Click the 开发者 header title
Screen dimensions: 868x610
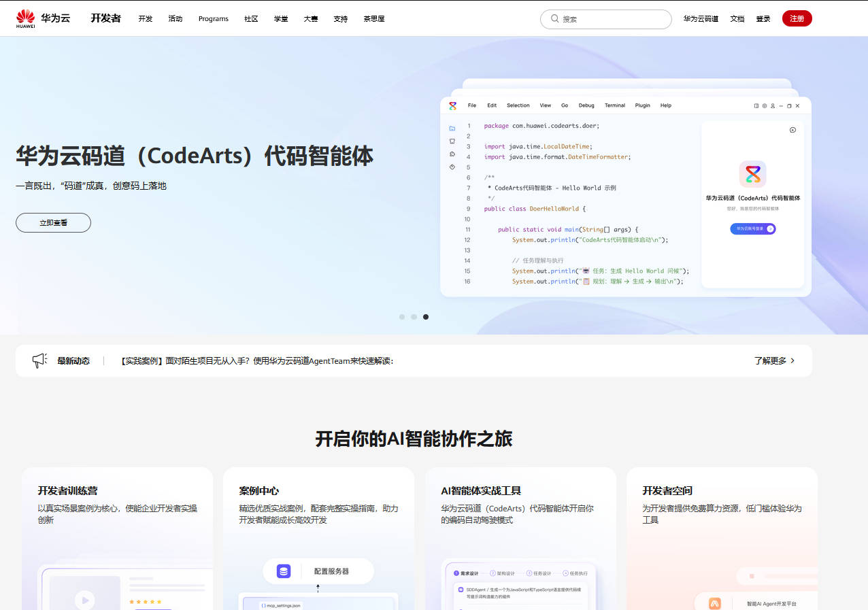105,18
